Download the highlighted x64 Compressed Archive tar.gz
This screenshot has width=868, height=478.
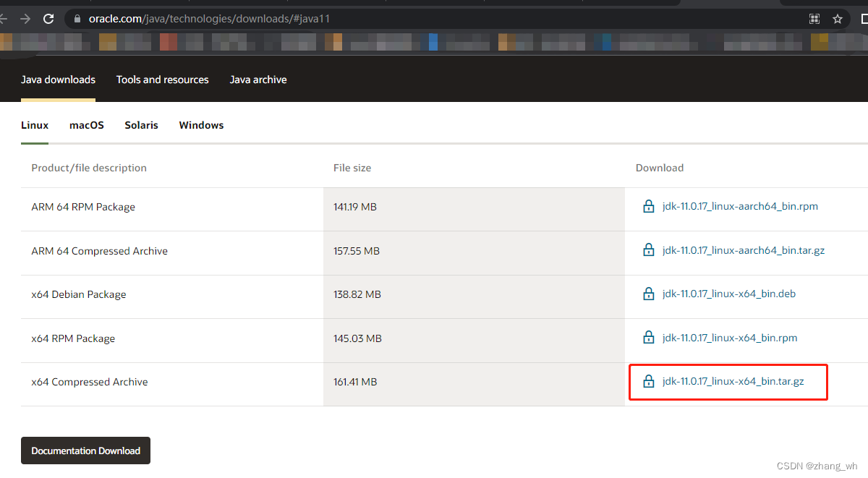pos(733,380)
